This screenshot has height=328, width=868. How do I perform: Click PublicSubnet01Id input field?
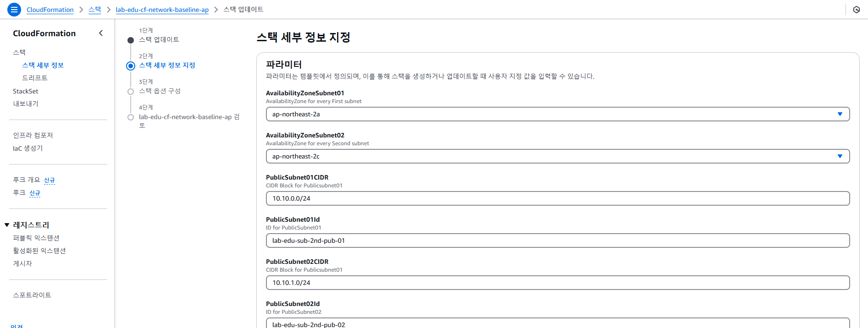[x=558, y=241]
